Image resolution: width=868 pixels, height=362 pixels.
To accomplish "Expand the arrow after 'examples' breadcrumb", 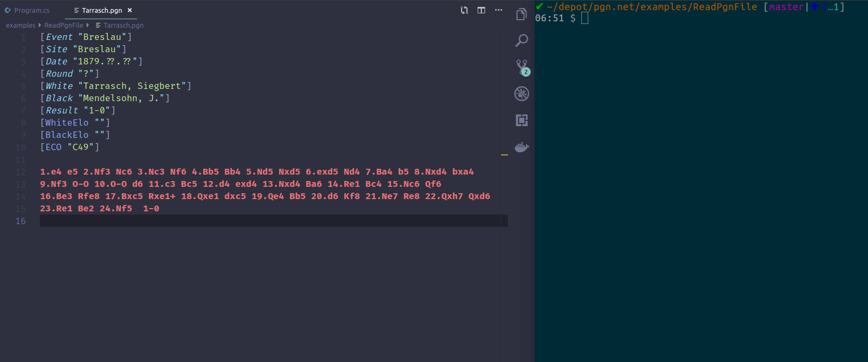I will point(40,25).
